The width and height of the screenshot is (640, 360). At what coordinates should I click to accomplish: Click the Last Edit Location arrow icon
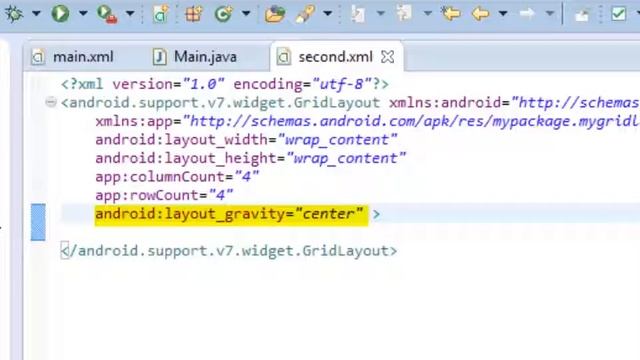tap(451, 14)
